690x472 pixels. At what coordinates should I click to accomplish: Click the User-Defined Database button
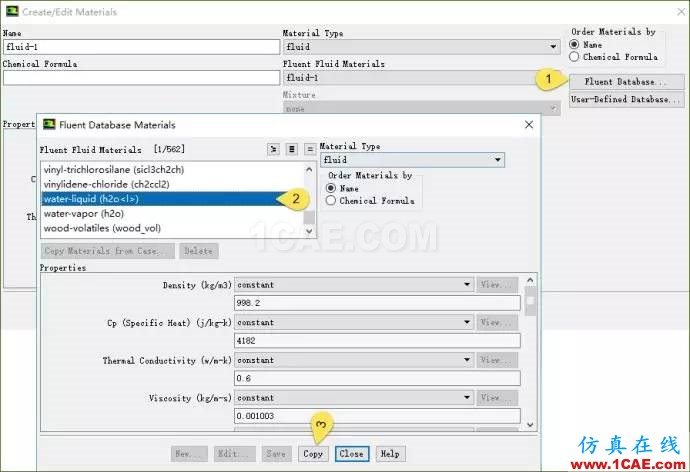point(626,99)
